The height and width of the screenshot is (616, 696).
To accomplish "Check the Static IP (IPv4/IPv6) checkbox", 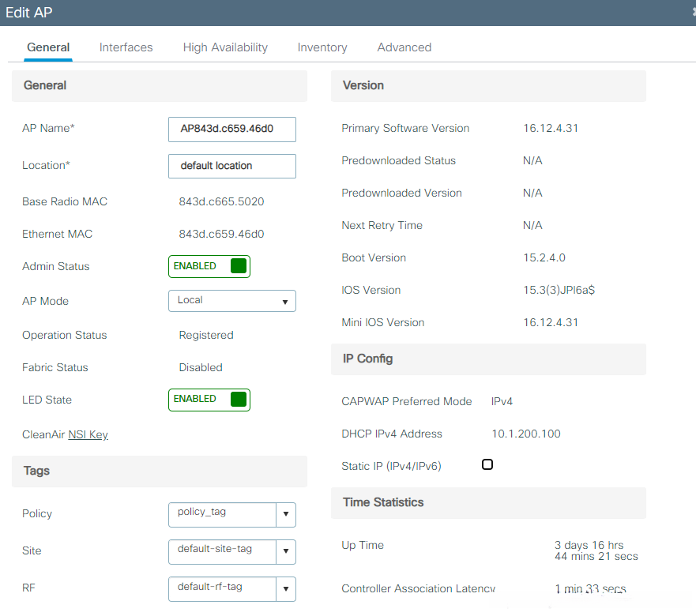I will click(487, 464).
